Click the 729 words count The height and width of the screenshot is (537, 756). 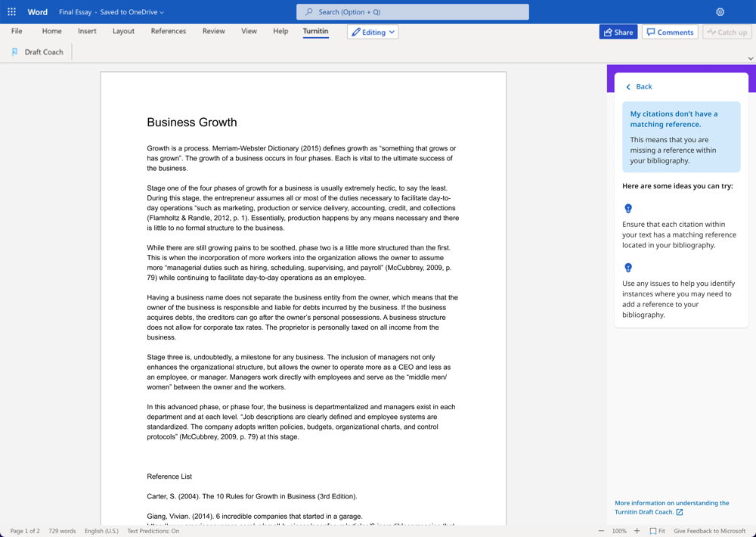62,531
